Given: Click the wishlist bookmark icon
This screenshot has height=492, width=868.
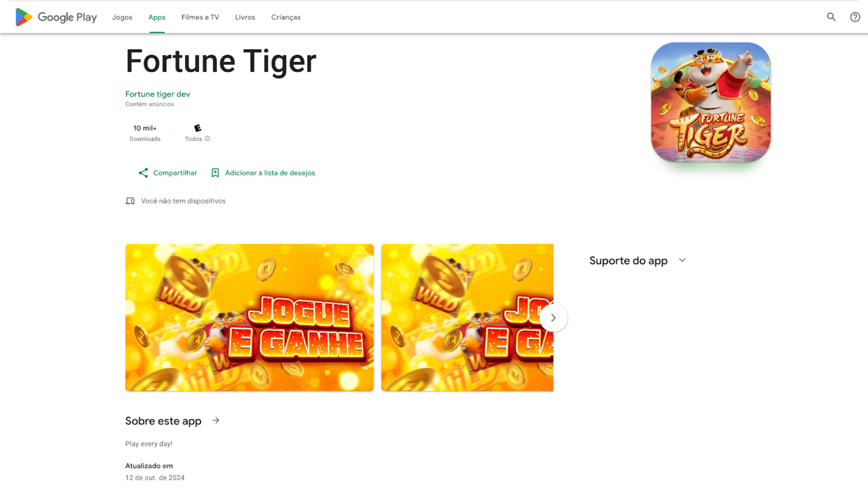Looking at the screenshot, I should 215,173.
